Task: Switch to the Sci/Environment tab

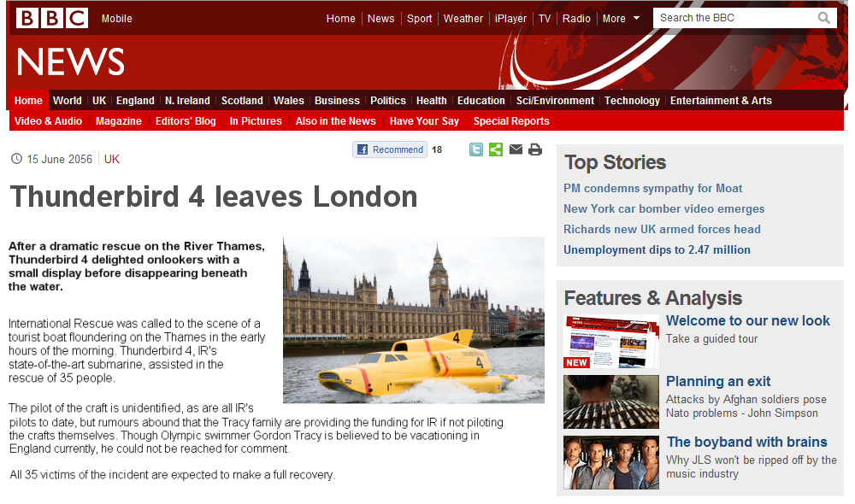Action: [x=555, y=100]
